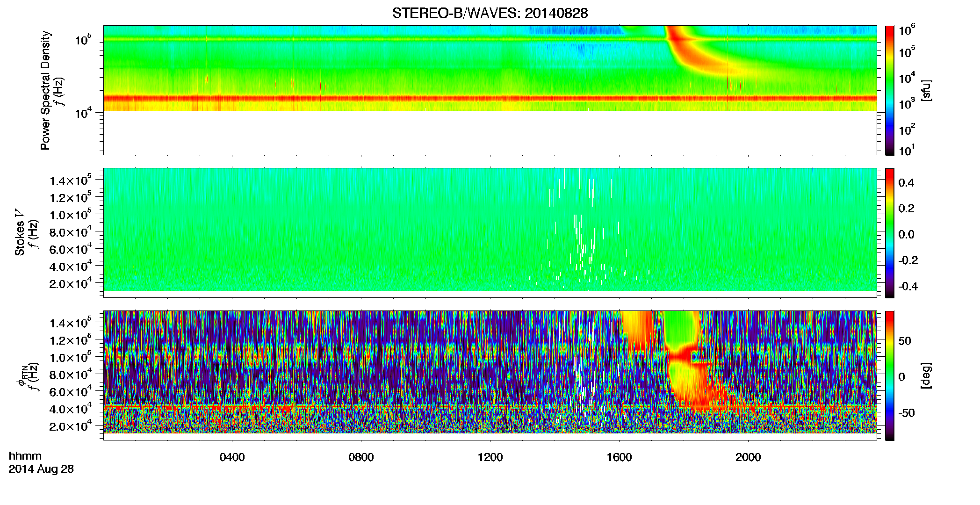
Task: Click the [deg] color bar unit label
Action: pyautogui.click(x=926, y=375)
